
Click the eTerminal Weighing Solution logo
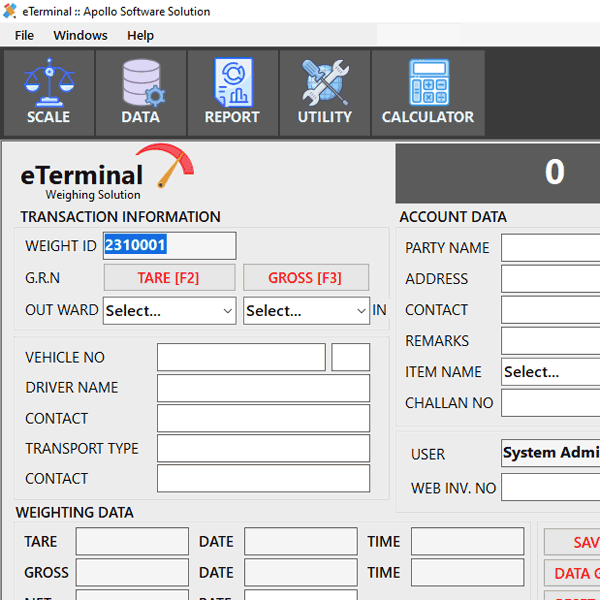coord(107,173)
